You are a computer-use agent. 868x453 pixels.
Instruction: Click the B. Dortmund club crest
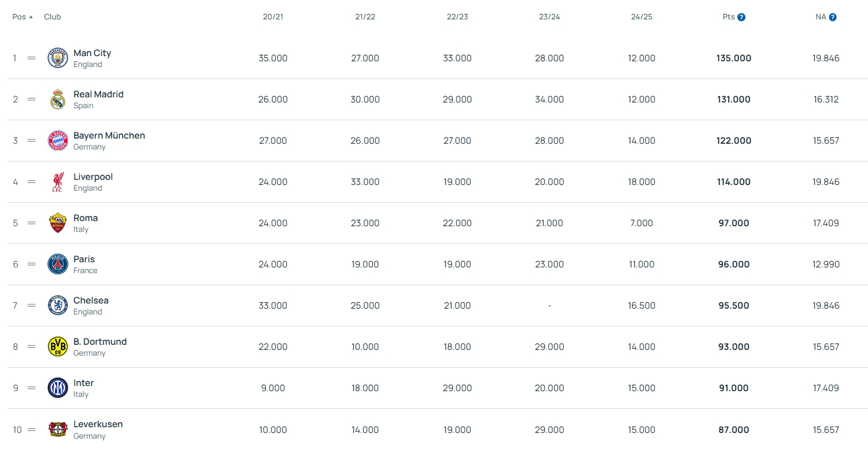point(58,347)
